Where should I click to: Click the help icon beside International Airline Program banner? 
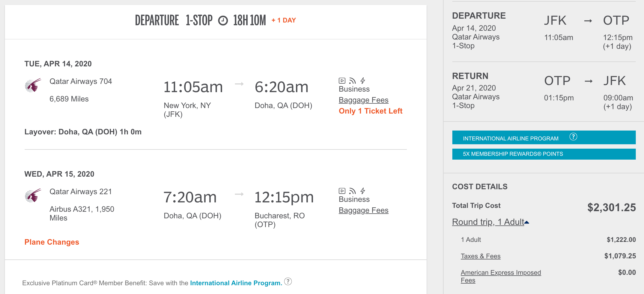(x=573, y=137)
